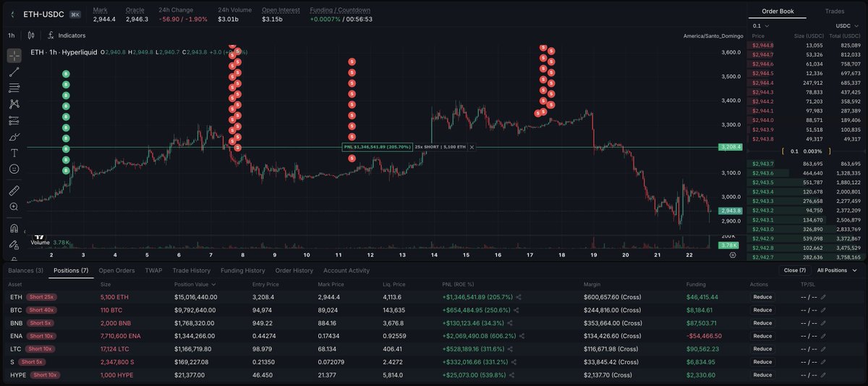The height and width of the screenshot is (386, 868).
Task: Activate the ruler measure tool
Action: click(x=14, y=190)
